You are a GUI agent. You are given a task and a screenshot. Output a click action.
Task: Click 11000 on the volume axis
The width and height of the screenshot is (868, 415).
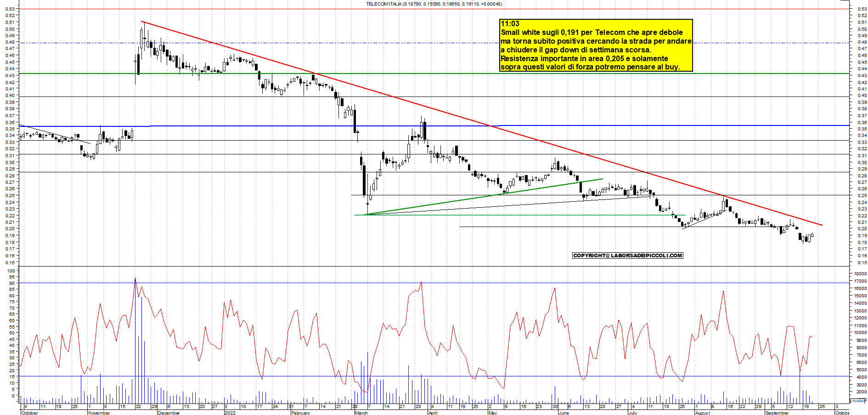click(x=860, y=325)
